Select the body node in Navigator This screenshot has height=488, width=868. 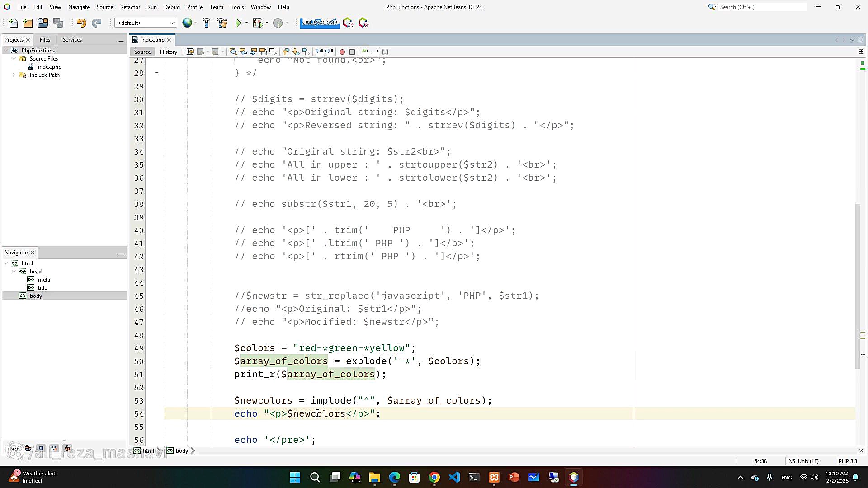pos(36,296)
